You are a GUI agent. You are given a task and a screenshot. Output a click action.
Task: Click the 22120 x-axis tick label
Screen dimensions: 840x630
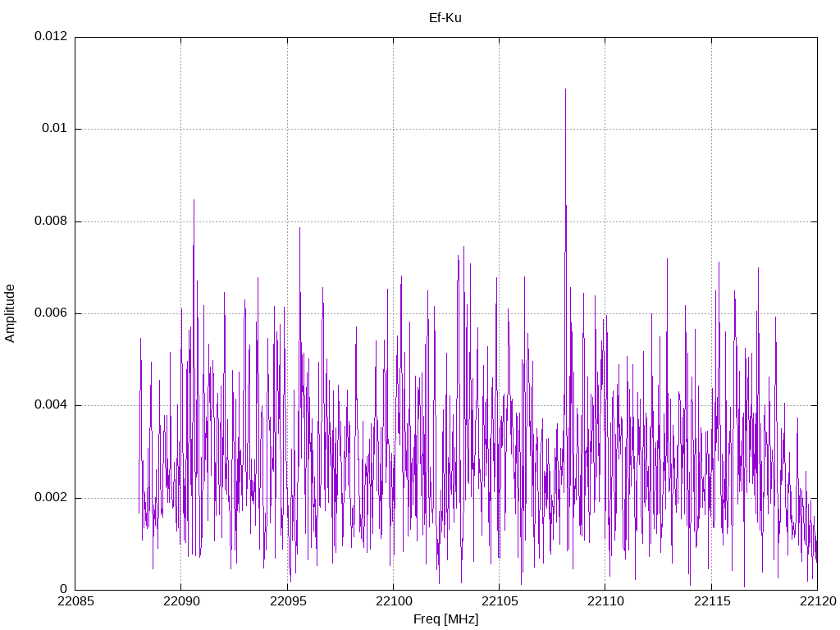818,601
